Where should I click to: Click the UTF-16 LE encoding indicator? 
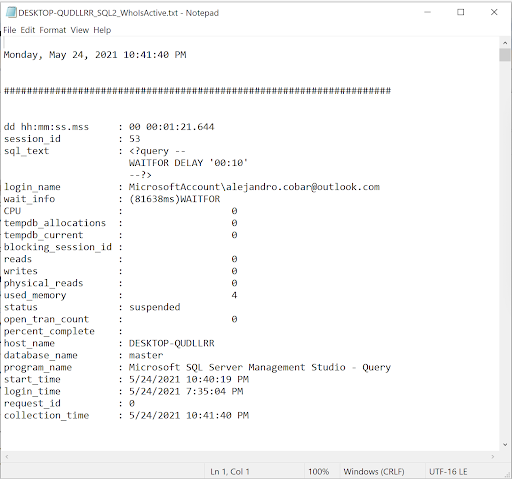[x=448, y=472]
